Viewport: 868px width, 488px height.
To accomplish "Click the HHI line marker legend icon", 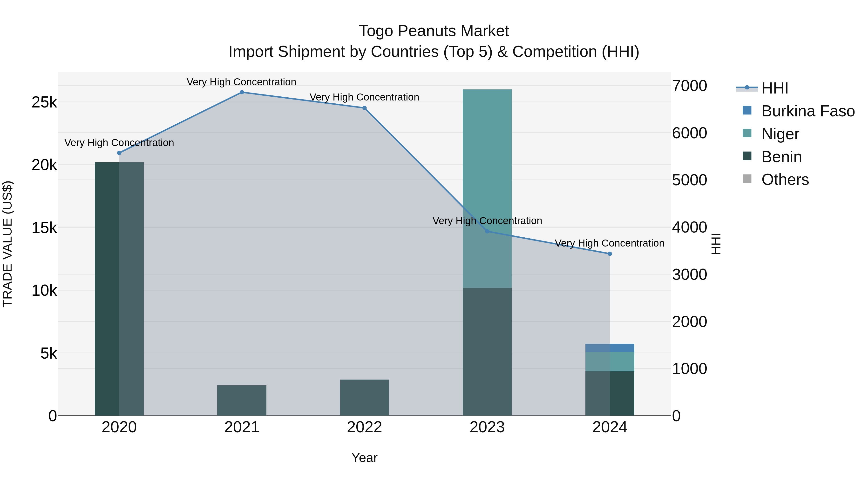I will (x=747, y=88).
